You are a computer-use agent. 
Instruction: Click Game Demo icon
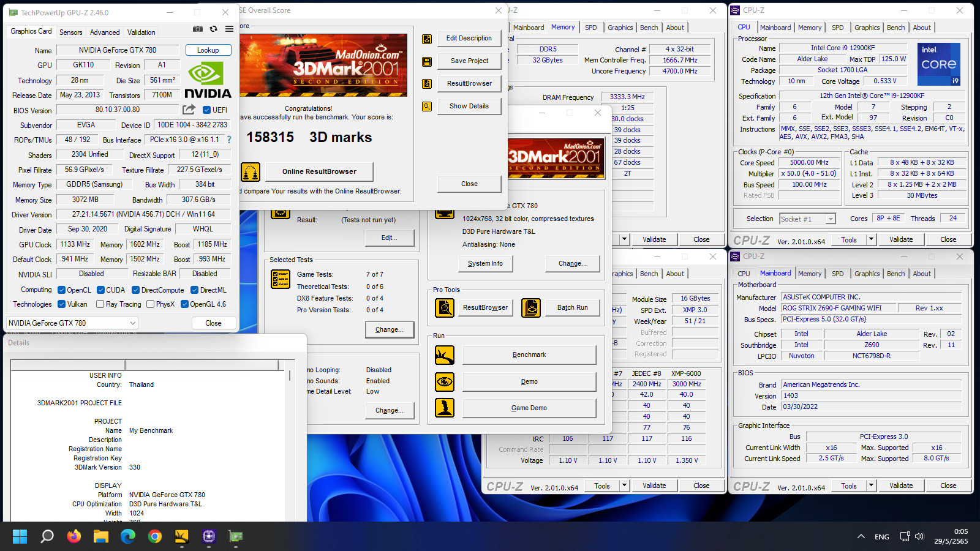coord(445,408)
